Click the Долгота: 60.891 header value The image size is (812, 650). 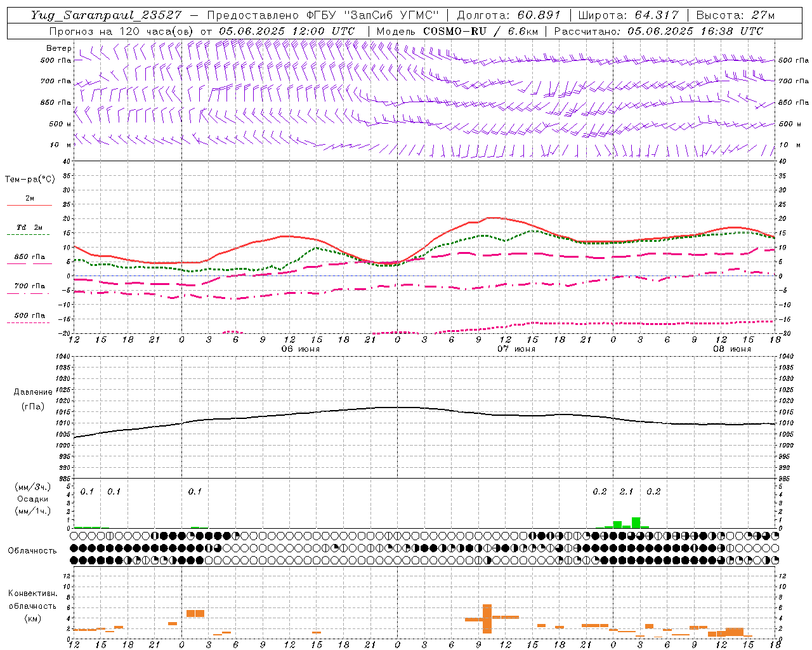click(509, 15)
